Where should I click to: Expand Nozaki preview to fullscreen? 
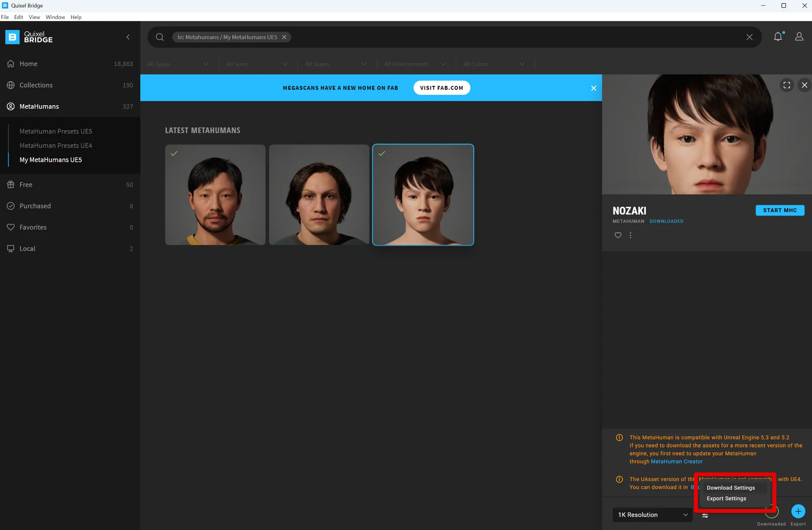click(x=787, y=85)
